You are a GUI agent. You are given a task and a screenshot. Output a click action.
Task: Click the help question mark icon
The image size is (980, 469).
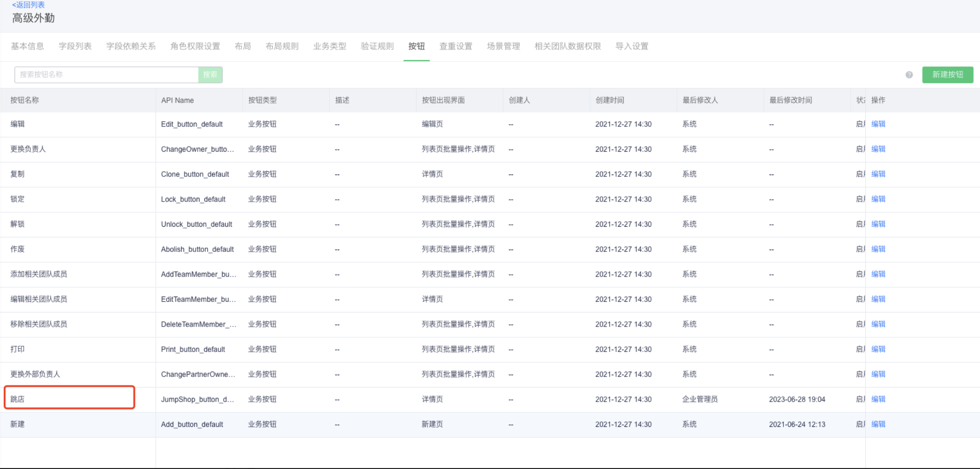909,75
